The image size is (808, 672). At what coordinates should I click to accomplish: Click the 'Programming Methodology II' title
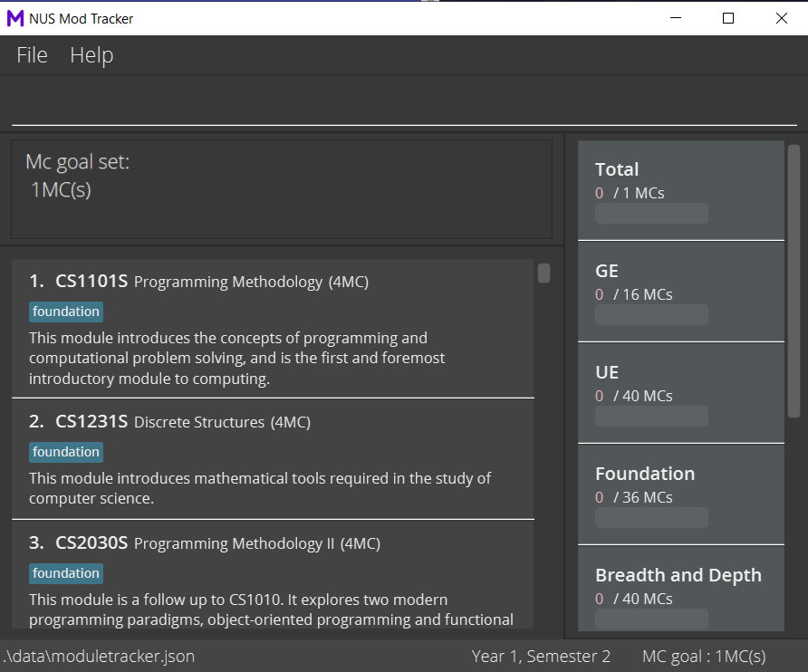tap(235, 543)
